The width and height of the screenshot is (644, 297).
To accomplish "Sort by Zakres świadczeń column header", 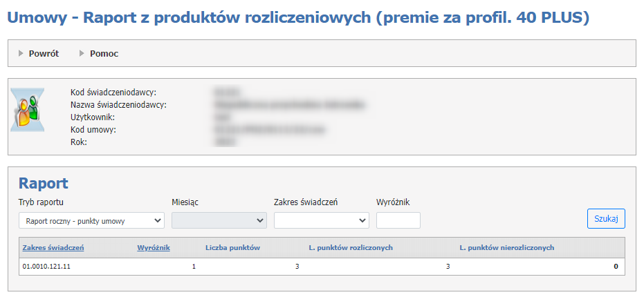I will (53, 247).
